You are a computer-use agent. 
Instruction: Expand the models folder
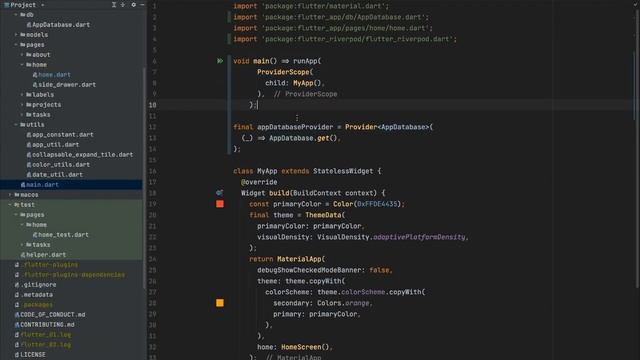(16, 35)
